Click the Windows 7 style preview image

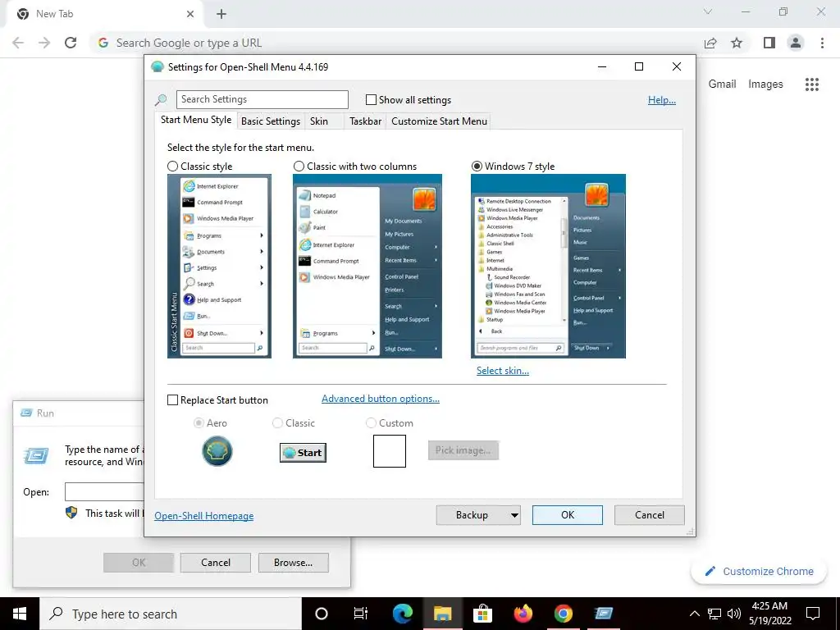pyautogui.click(x=548, y=267)
